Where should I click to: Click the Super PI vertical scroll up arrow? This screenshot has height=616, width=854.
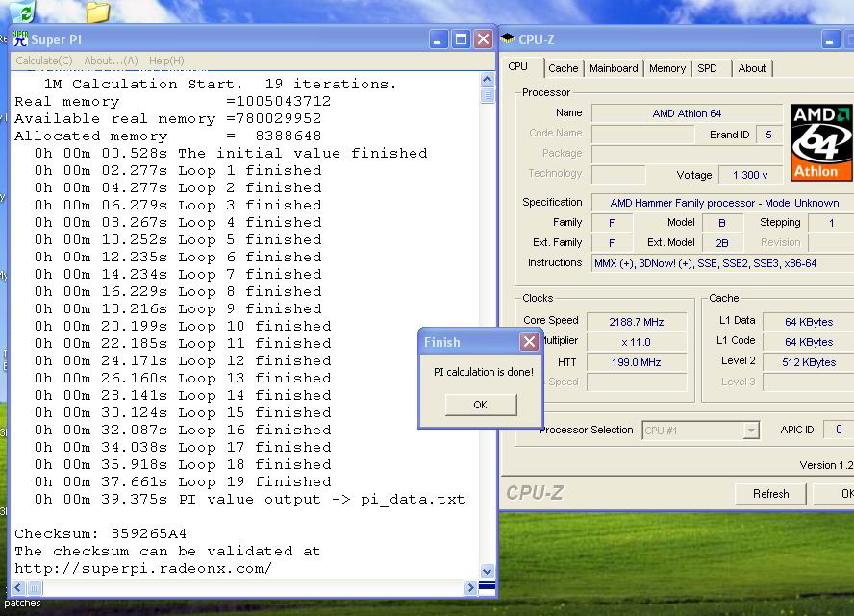487,80
